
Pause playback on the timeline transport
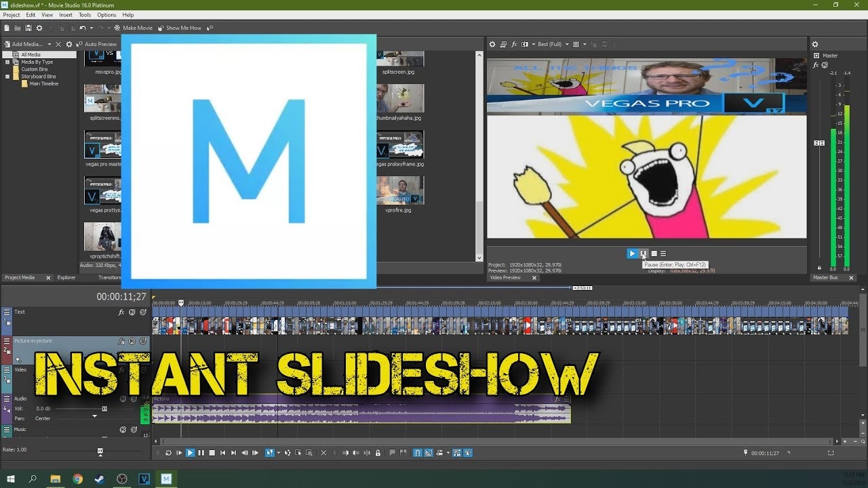[201, 453]
